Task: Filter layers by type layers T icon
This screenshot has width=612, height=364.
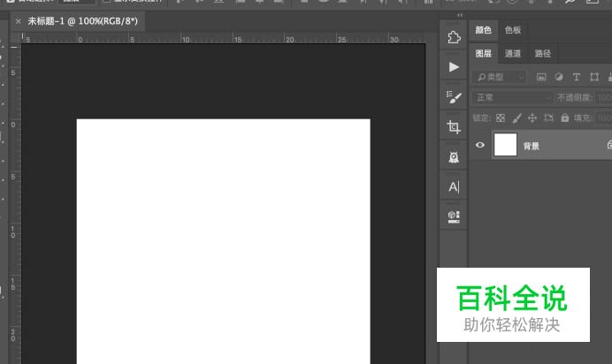Action: [x=577, y=77]
